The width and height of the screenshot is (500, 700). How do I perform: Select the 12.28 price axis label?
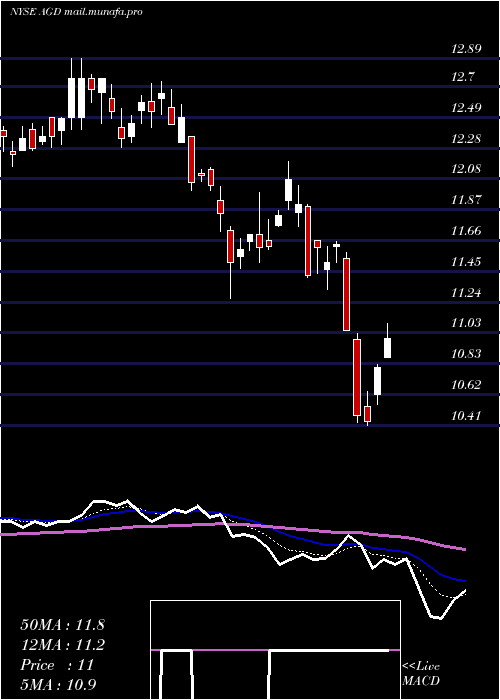(466, 138)
